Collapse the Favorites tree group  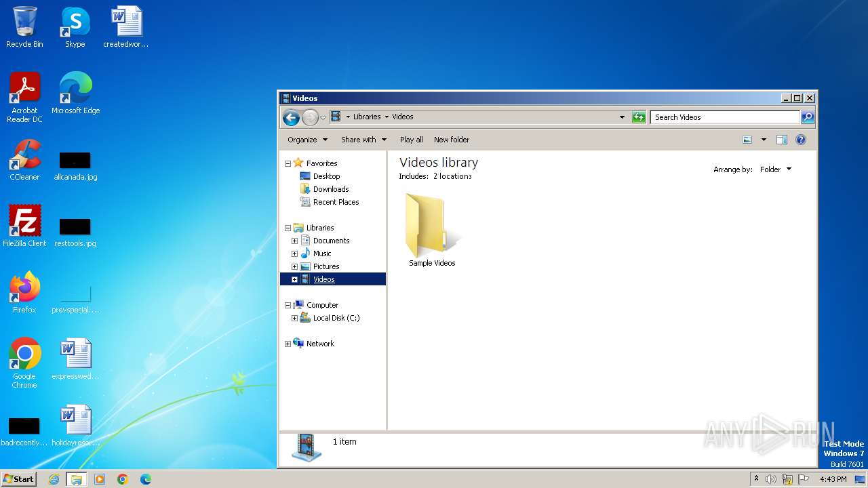pos(288,163)
